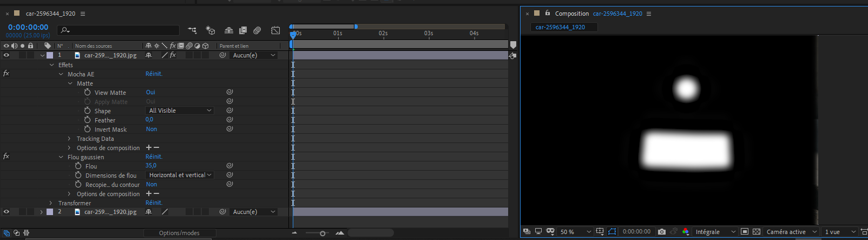Click layer 1 label color swatch
The width and height of the screenshot is (868, 240).
point(50,55)
